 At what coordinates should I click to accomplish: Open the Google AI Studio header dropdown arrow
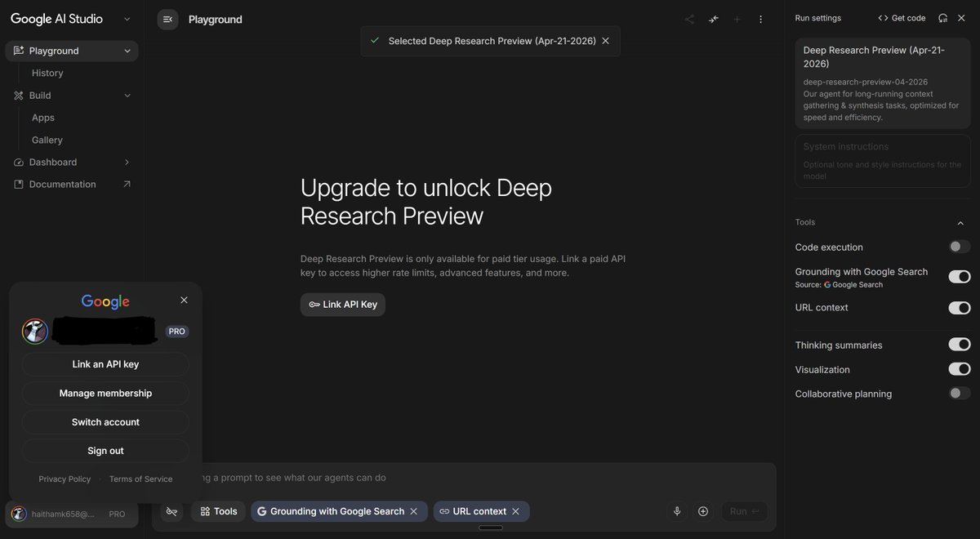[x=127, y=19]
